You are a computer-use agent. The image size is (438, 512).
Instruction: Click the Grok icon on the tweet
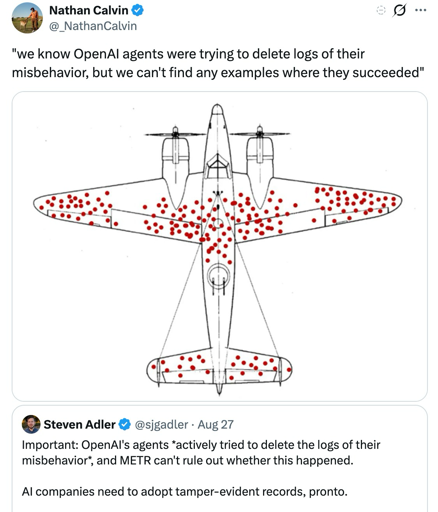pyautogui.click(x=399, y=11)
